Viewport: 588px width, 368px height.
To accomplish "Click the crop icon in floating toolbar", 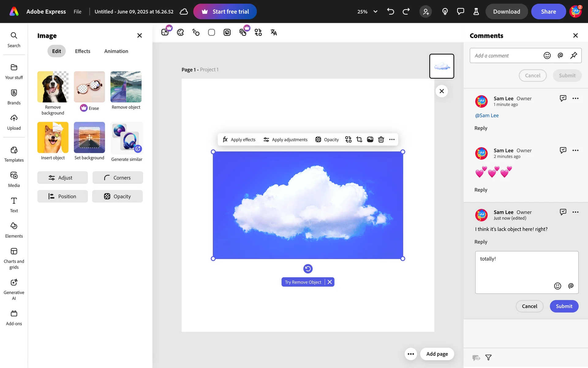I will click(359, 140).
